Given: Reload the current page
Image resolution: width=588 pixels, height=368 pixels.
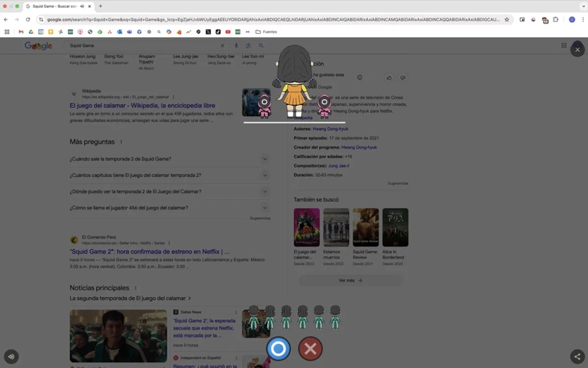Looking at the screenshot, I should pos(27,20).
